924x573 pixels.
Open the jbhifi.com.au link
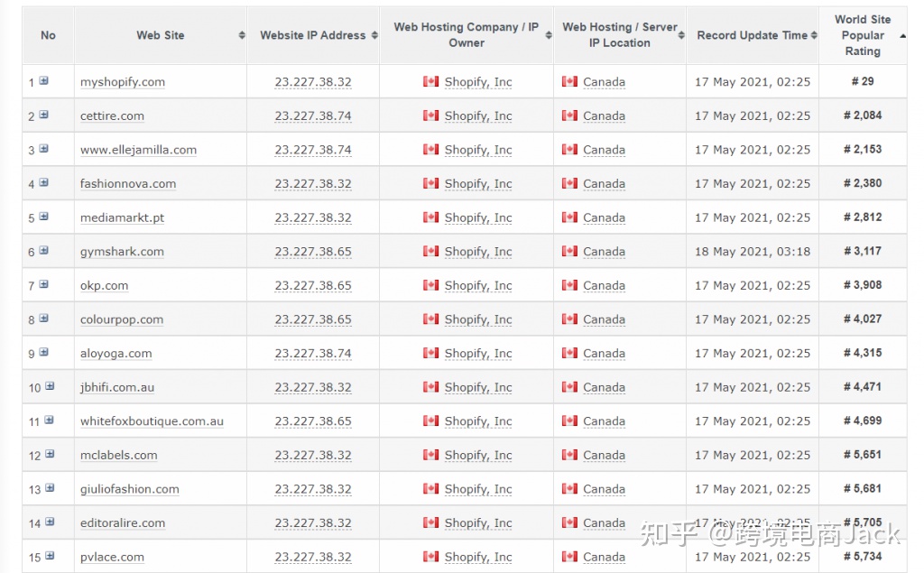coord(117,387)
